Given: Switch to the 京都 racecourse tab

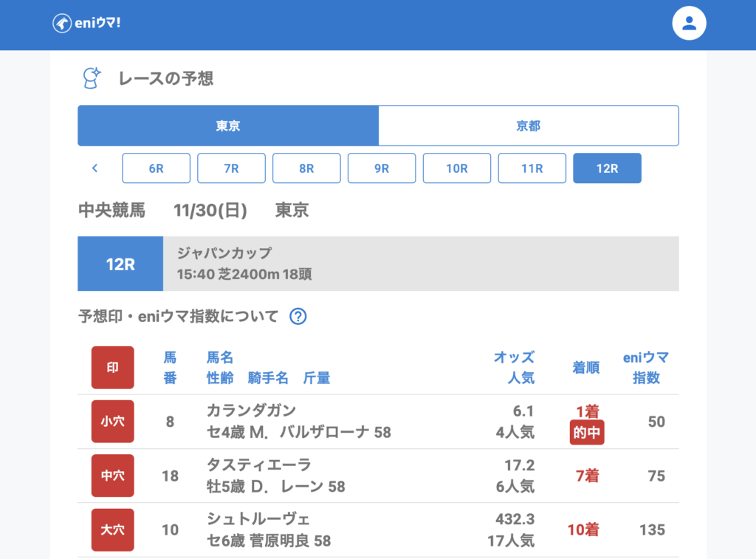Looking at the screenshot, I should 528,126.
